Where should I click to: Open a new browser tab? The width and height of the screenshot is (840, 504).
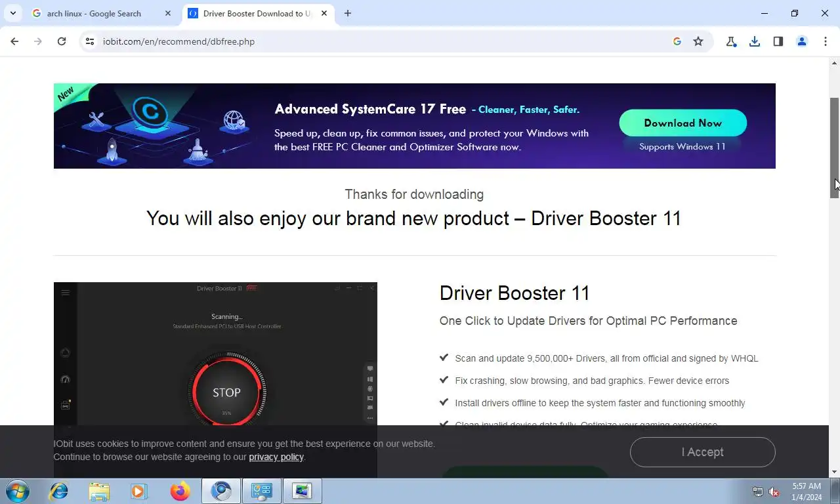348,13
